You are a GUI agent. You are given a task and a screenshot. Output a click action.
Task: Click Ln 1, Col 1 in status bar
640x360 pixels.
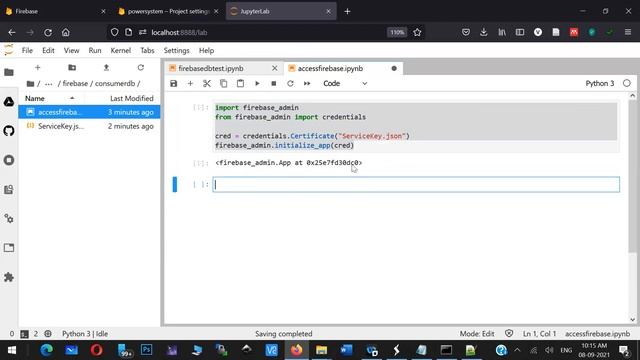coord(539,334)
